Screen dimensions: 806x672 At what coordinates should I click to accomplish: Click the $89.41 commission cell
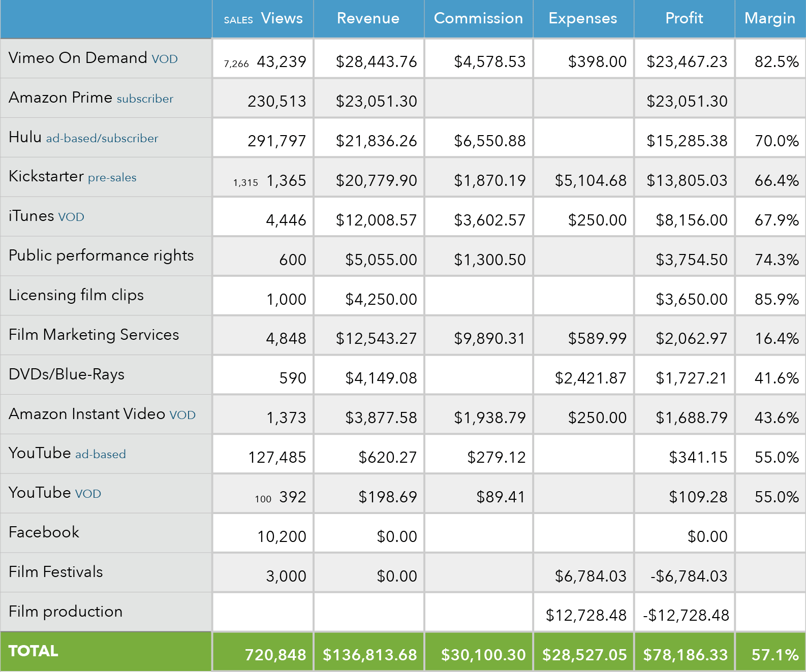[x=479, y=494]
